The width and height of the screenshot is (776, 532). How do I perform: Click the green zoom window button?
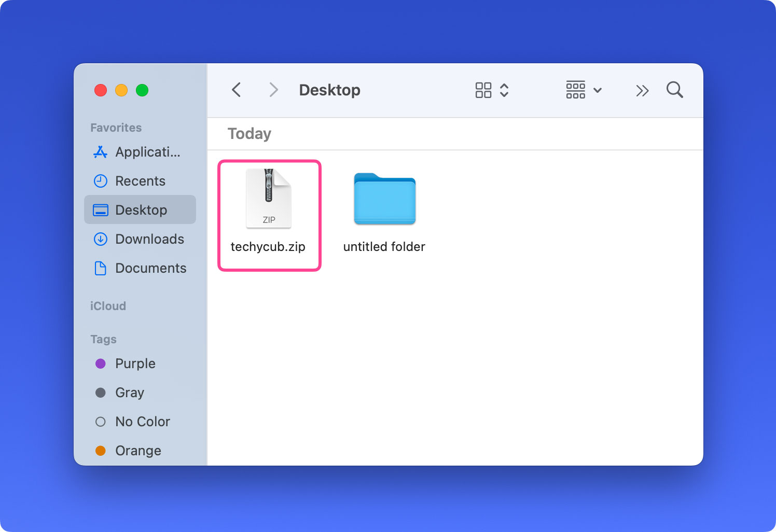(142, 90)
